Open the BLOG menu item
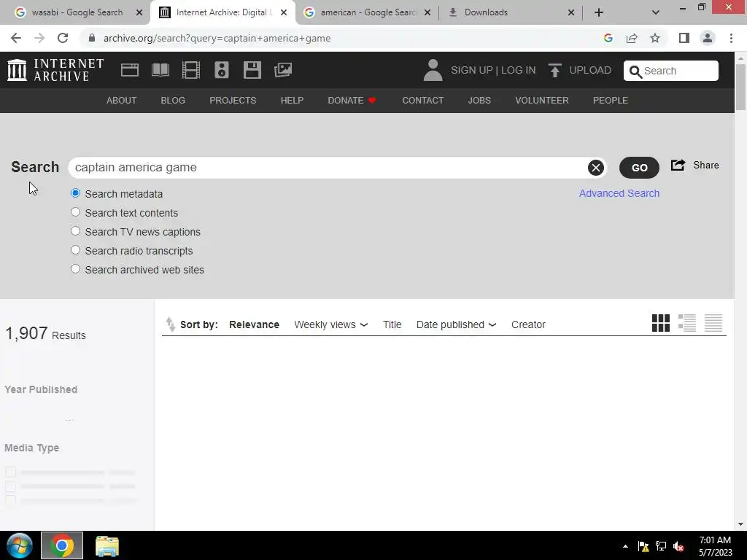 173,101
